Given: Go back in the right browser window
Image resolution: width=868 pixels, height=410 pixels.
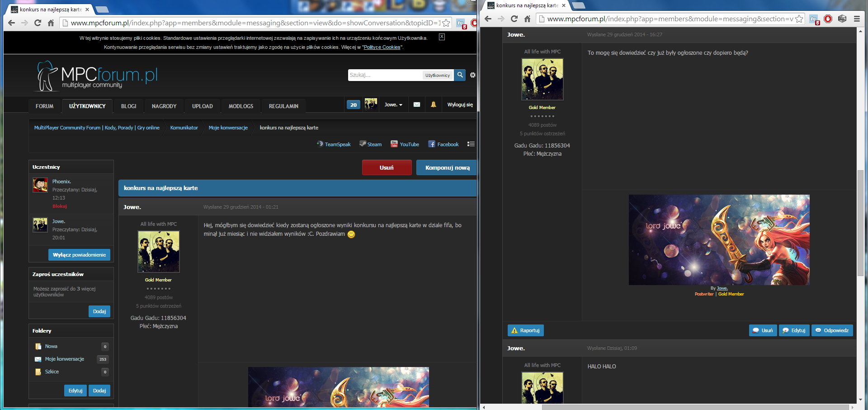Looking at the screenshot, I should tap(488, 19).
